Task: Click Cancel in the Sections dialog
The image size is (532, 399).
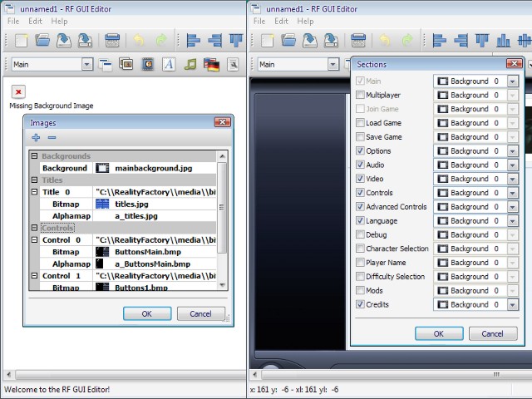Action: click(493, 333)
